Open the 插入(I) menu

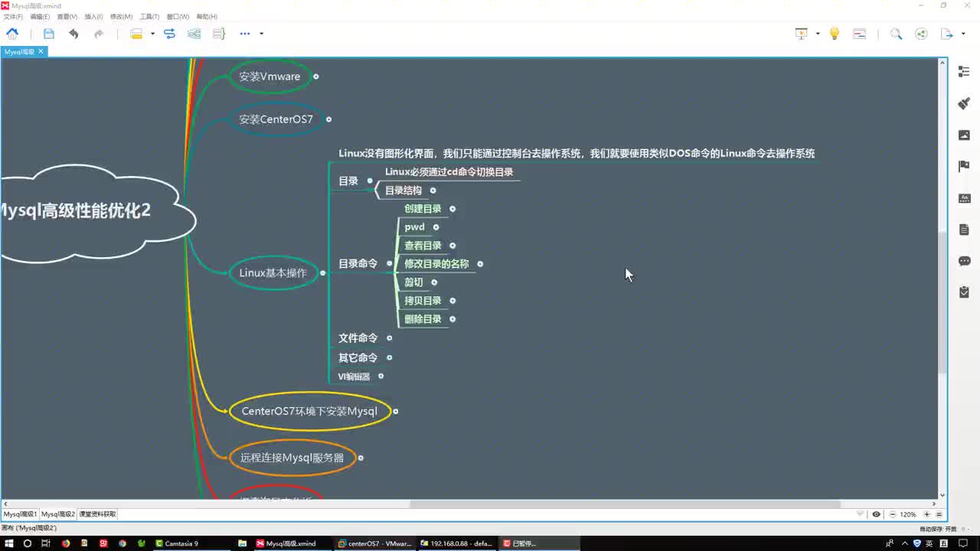point(93,16)
